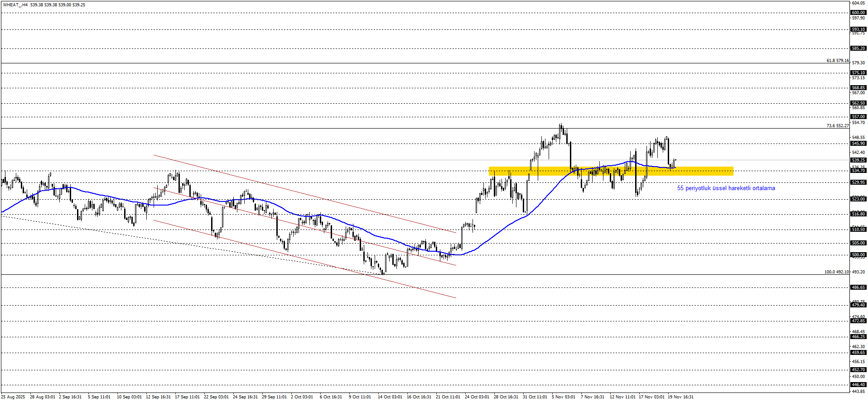Click the 600.00 price level tag
The image size is (868, 402).
[858, 13]
